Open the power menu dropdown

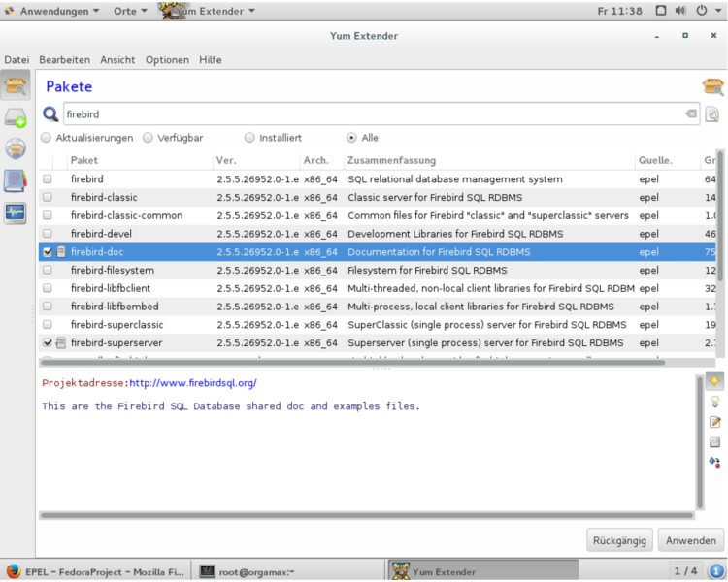tap(708, 11)
